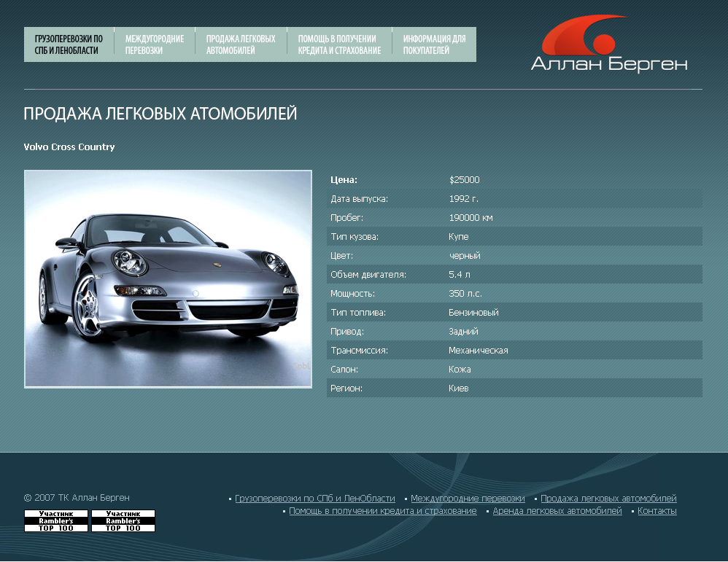The image size is (728, 562).
Task: Click the right Rambler's TOP 100 badge
Action: 123,520
